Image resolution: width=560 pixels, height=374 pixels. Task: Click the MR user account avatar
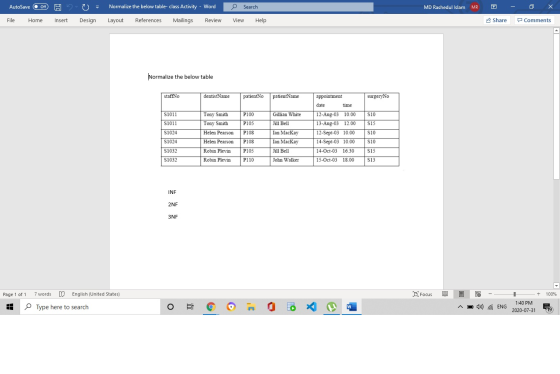pos(474,7)
